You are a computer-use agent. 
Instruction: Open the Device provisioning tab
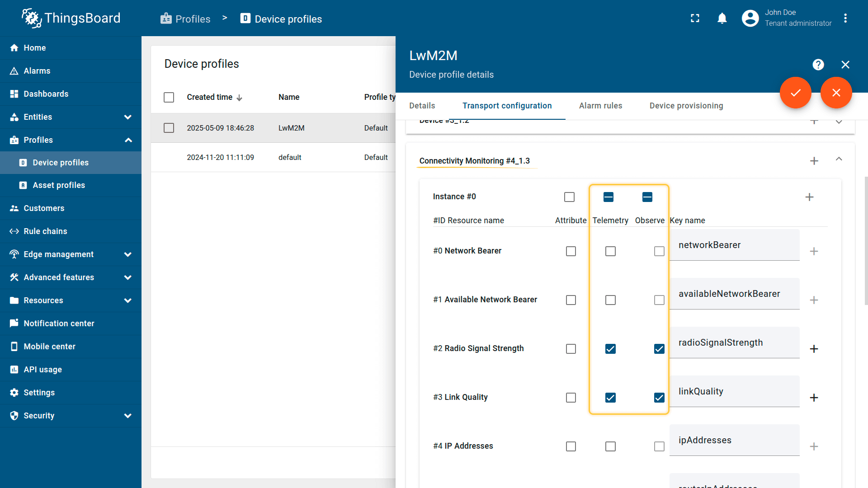pos(686,106)
